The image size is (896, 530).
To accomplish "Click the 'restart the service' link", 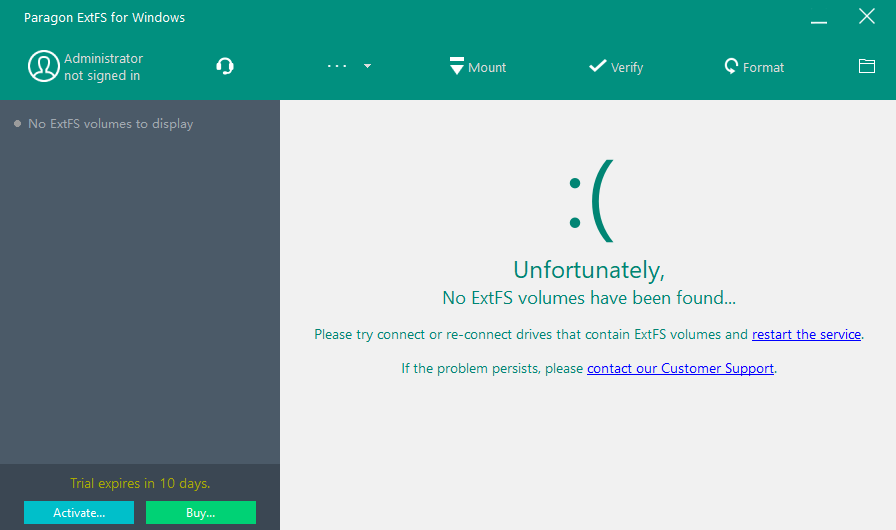I will coord(806,334).
